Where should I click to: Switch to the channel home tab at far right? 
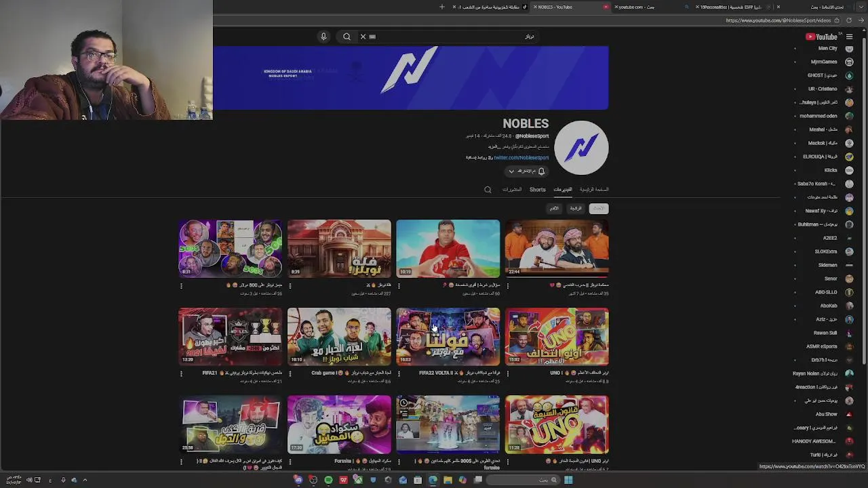click(594, 190)
